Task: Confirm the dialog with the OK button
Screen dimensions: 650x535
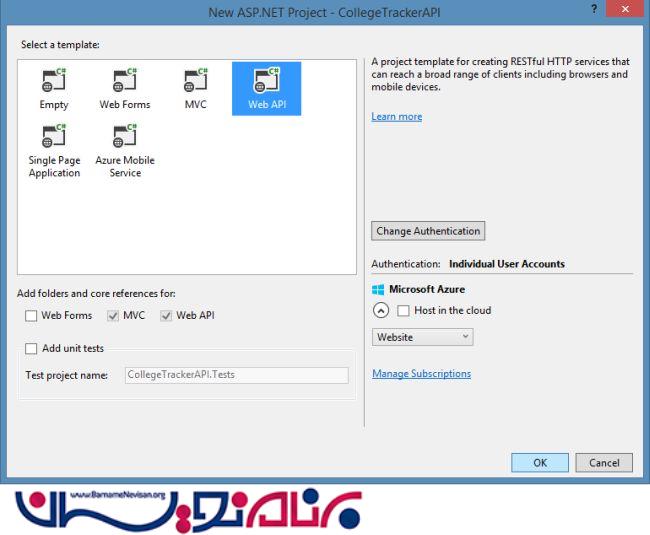Action: click(x=539, y=463)
